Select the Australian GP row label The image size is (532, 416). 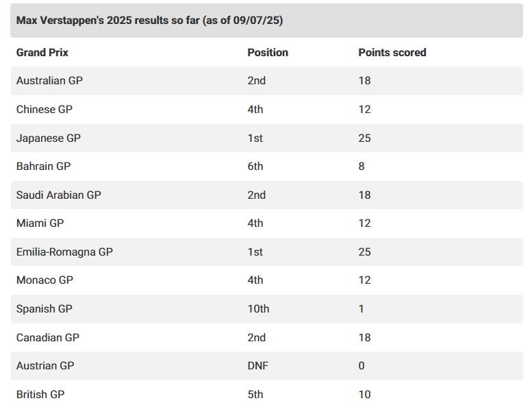(49, 80)
